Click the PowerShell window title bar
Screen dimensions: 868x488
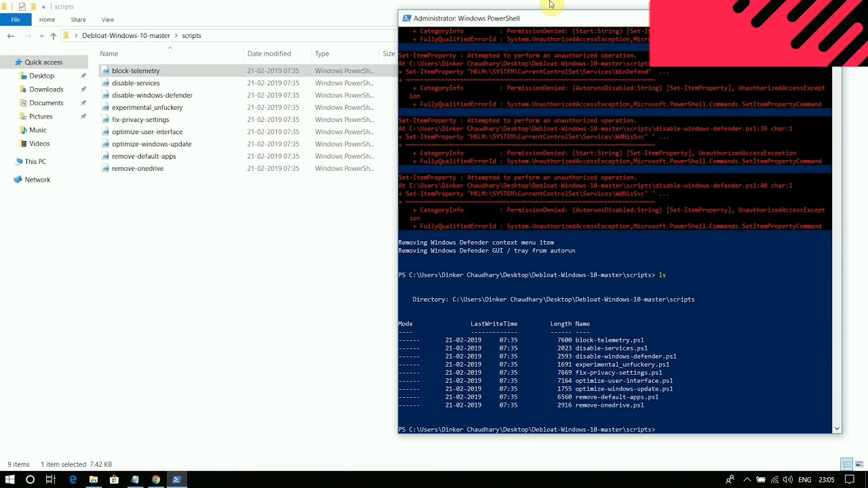point(524,18)
